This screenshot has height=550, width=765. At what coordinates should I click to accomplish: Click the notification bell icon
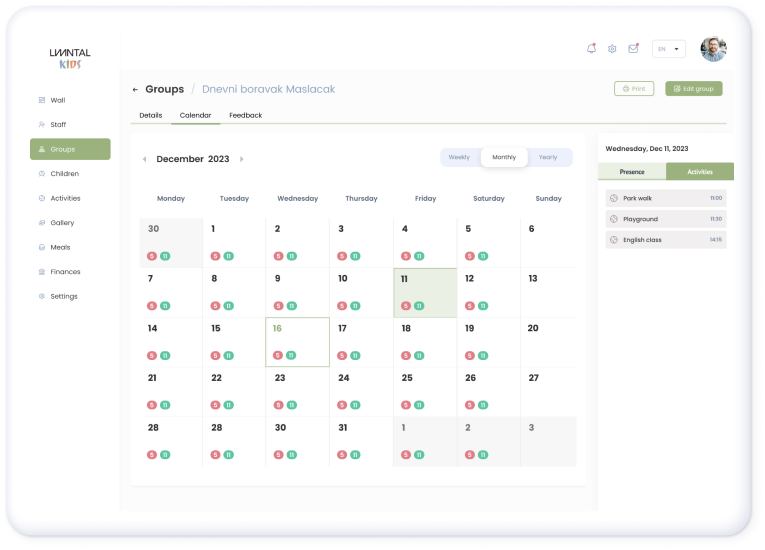[591, 48]
